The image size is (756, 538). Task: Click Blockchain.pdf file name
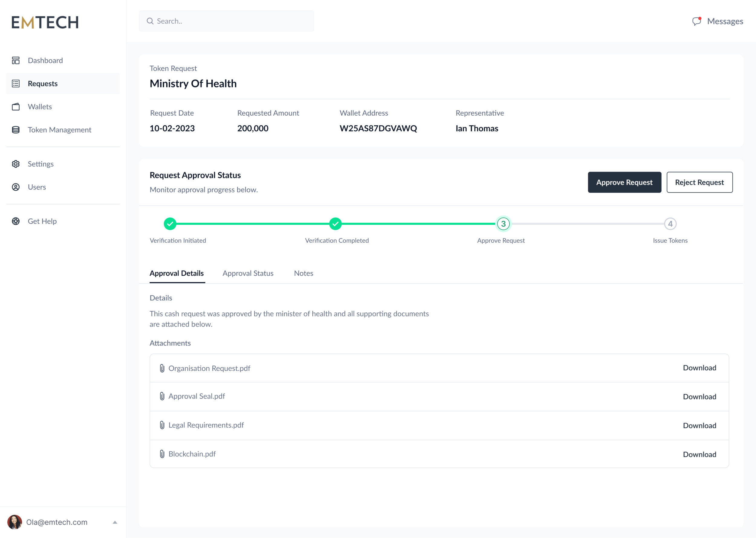[x=192, y=454]
